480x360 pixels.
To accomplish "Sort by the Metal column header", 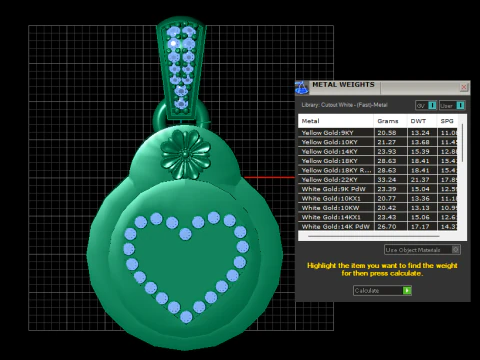I will (x=336, y=121).
